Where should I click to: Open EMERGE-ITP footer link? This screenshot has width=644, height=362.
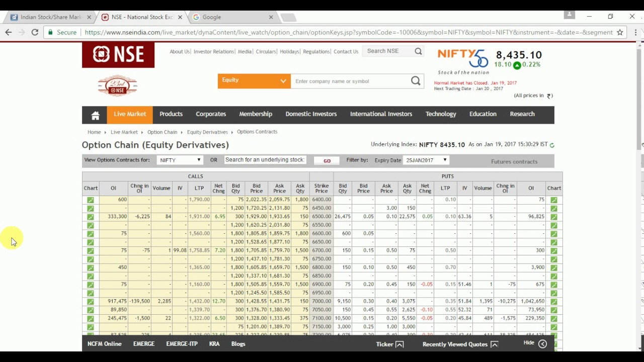pos(182,344)
